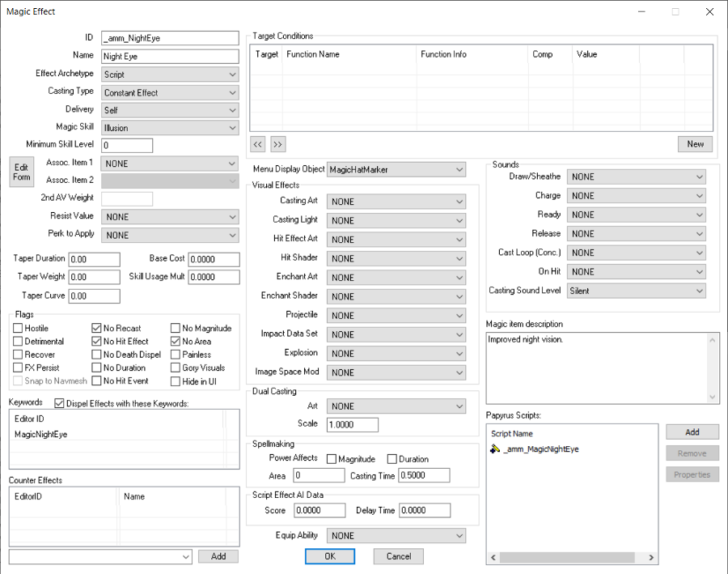Open the Magic Skill dropdown
The height and width of the screenshot is (574, 728).
170,128
